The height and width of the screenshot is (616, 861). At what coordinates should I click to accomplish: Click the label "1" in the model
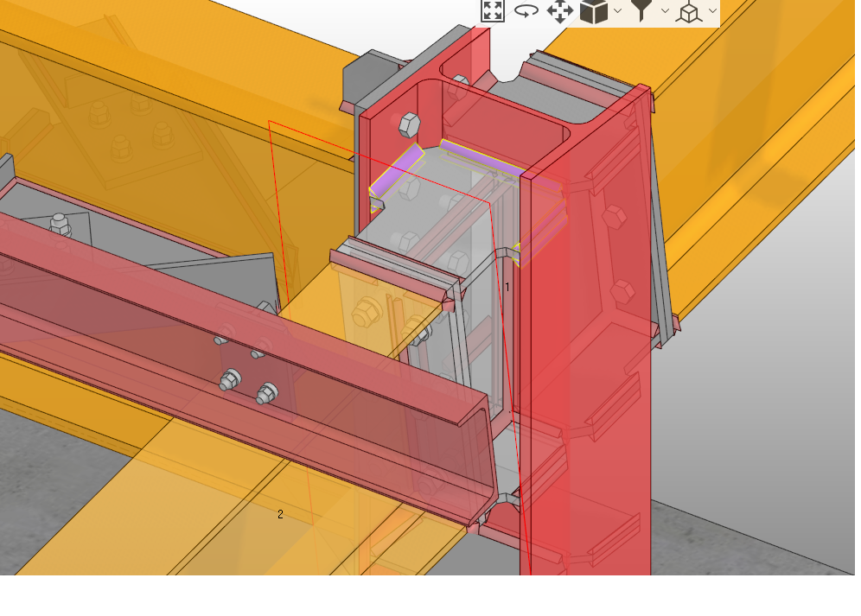[x=507, y=286]
